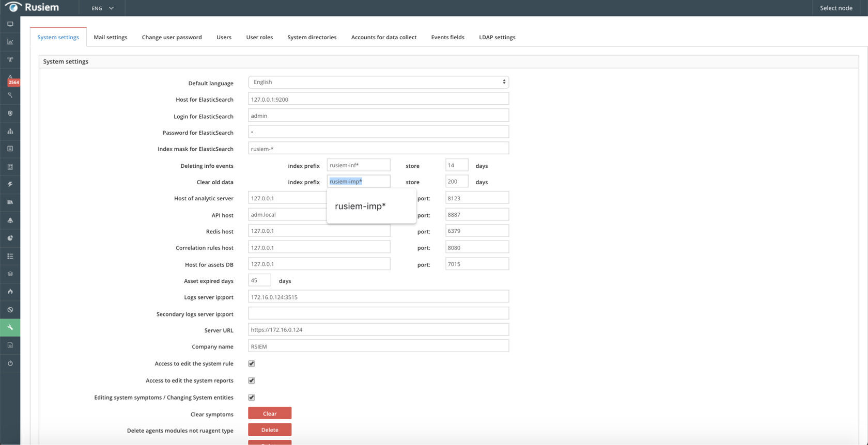Click the stacked layers sidebar icon
The image size is (868, 445).
point(10,274)
